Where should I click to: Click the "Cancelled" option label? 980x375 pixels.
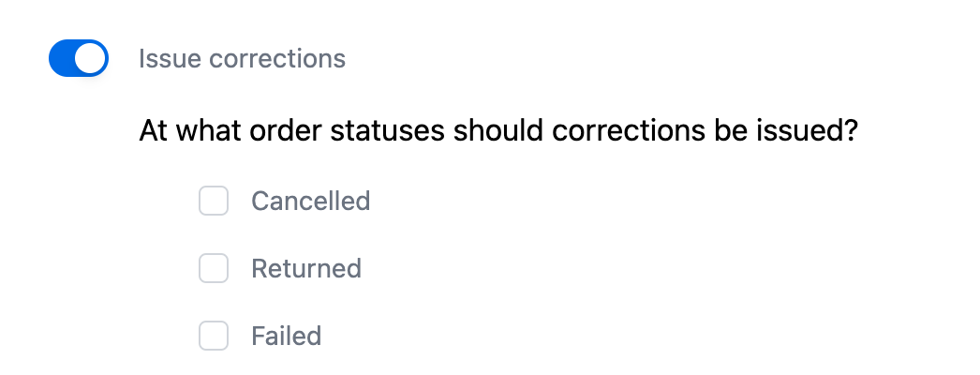(x=310, y=201)
